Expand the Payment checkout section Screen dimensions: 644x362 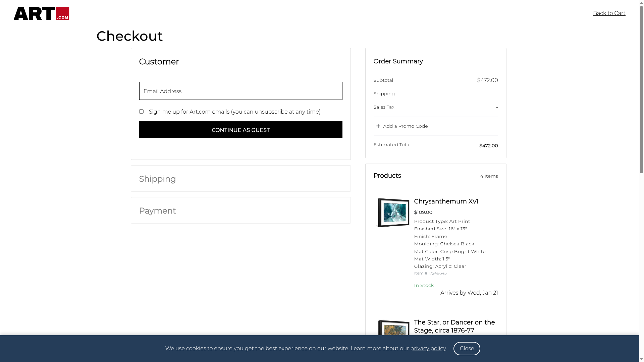click(x=157, y=211)
